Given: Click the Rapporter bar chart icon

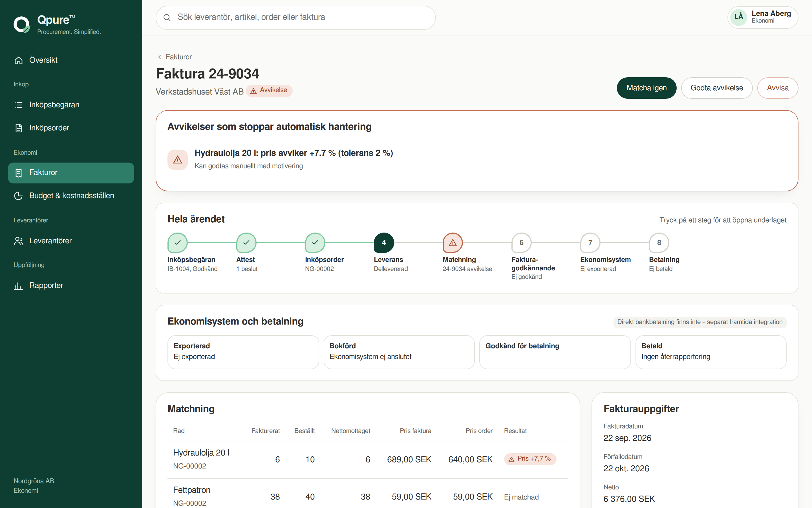Looking at the screenshot, I should pyautogui.click(x=19, y=286).
